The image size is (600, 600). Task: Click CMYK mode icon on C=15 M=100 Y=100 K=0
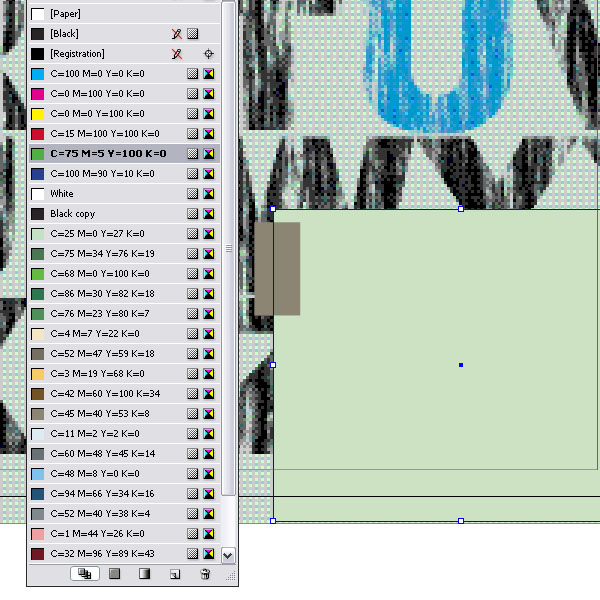(209, 134)
